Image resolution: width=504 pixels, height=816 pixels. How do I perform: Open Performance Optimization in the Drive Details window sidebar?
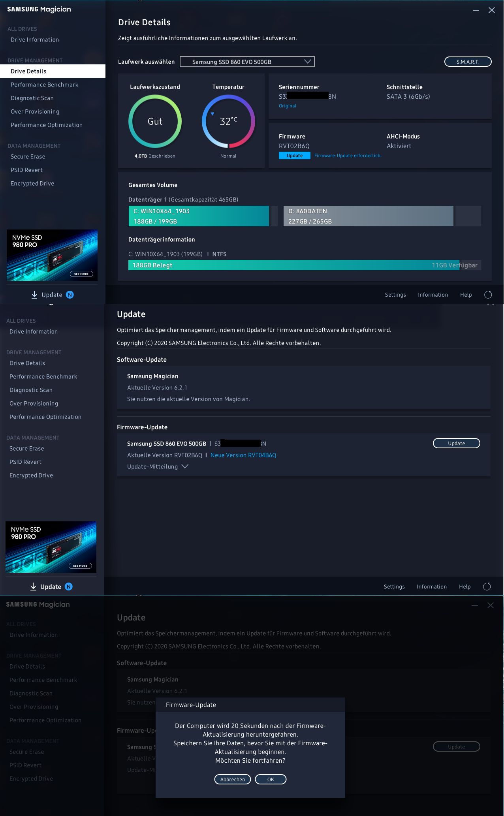[47, 125]
